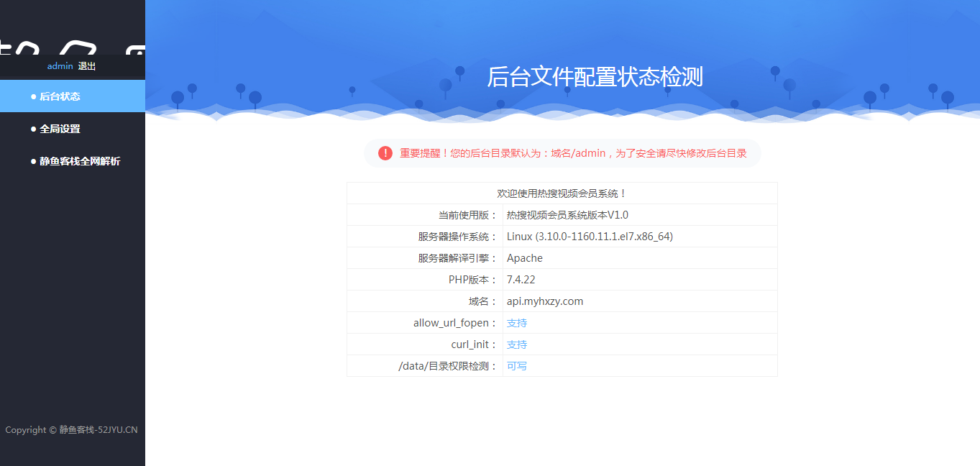Viewport: 980px width, 466px height.
Task: Click the 服务器操作系统 row label
Action: coord(457,237)
